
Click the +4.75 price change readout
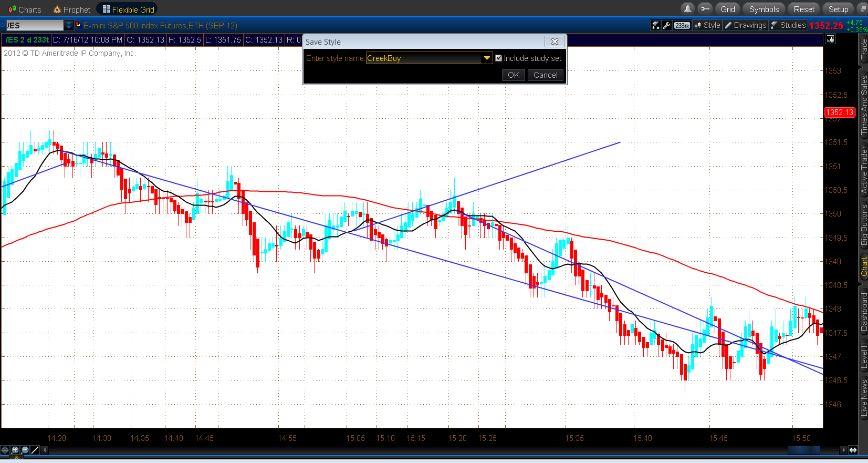pos(855,23)
